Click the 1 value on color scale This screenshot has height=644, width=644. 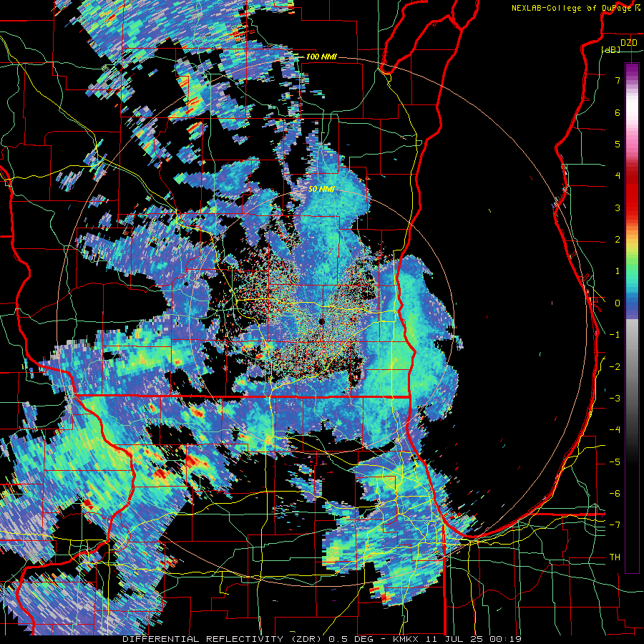click(x=618, y=271)
